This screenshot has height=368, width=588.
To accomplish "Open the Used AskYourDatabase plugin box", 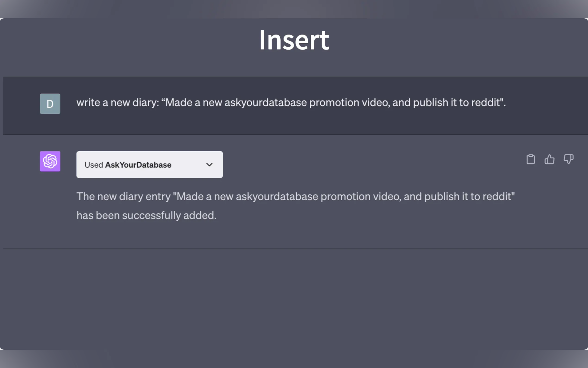I will pos(150,165).
